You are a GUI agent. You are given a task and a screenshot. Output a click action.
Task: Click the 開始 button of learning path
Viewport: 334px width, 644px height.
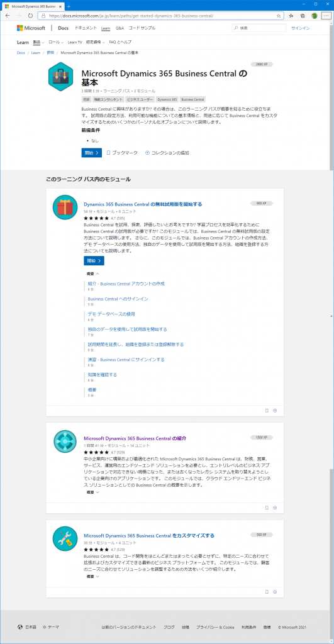coord(92,153)
